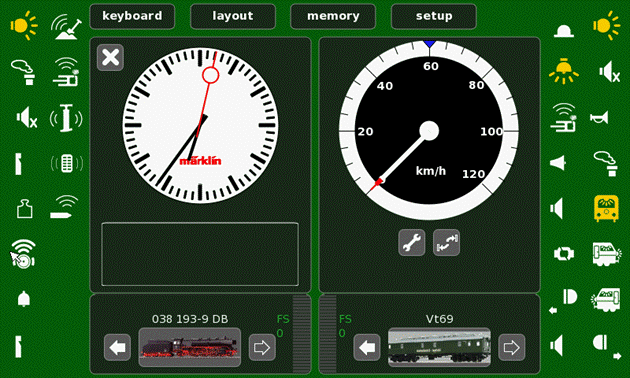Activate cab lighting icon with glow on left
Image resolution: width=630 pixels, height=378 pixels.
click(605, 300)
